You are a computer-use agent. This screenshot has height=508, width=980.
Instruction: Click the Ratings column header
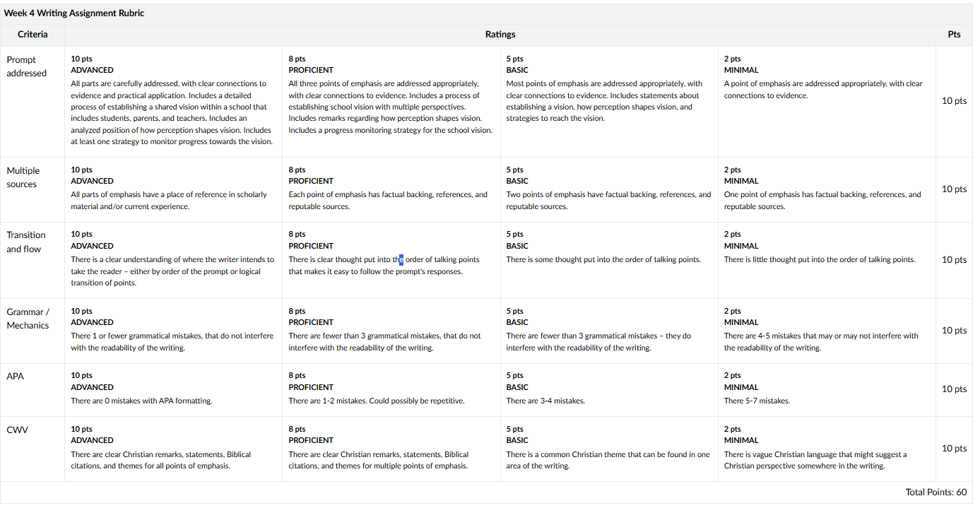(x=500, y=35)
